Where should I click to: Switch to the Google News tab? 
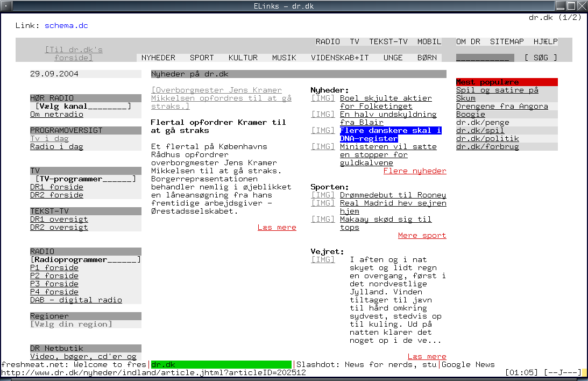468,365
